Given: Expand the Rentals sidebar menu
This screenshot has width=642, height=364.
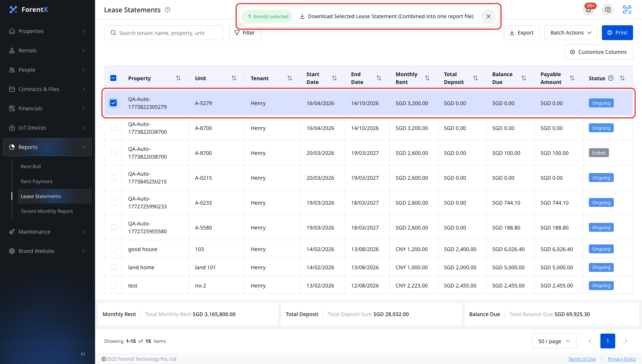Looking at the screenshot, I should pyautogui.click(x=48, y=51).
